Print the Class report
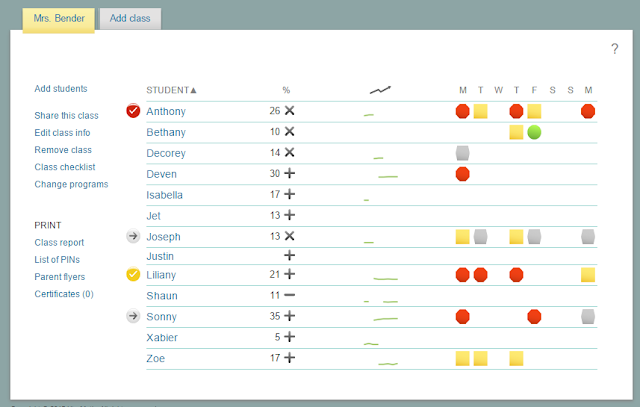The image size is (640, 407). pos(59,242)
